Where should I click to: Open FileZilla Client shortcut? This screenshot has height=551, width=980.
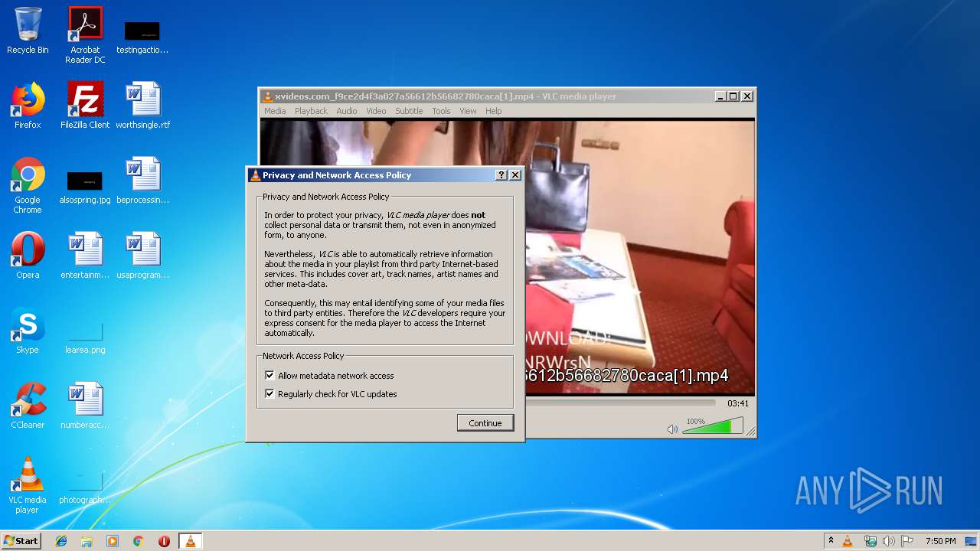point(85,106)
